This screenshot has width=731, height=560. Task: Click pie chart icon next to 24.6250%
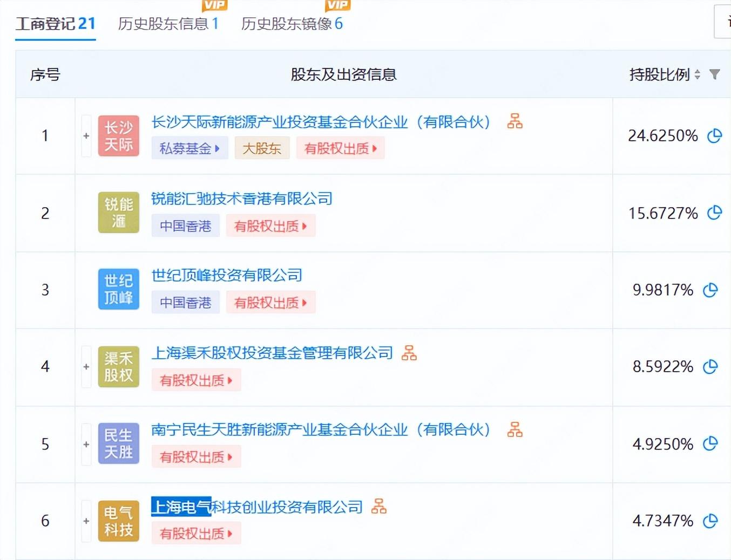(x=715, y=135)
